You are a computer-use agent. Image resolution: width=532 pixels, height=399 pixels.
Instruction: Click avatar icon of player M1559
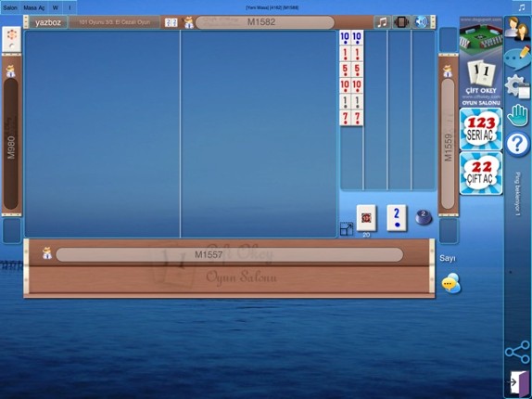click(448, 71)
